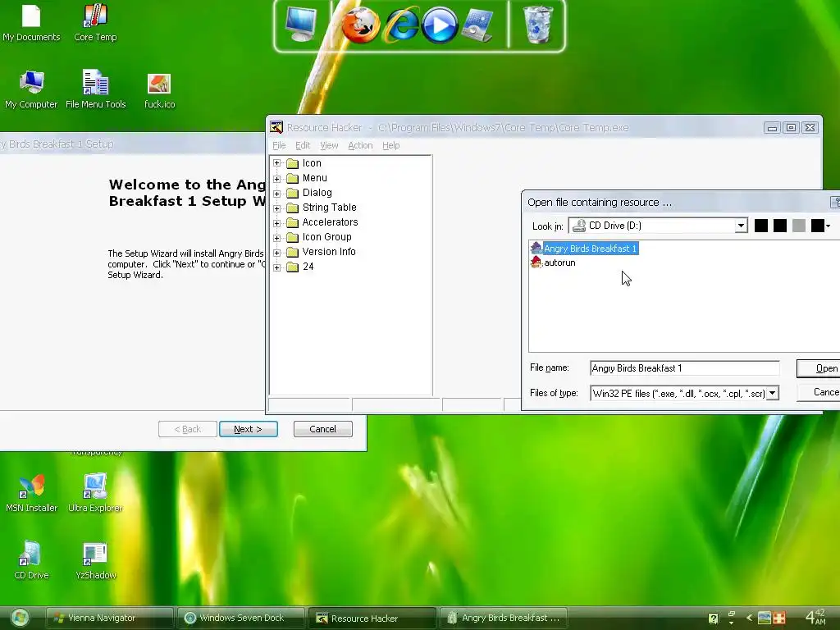840x630 pixels.
Task: Open the YzShadow desktop shortcut
Action: click(x=95, y=560)
